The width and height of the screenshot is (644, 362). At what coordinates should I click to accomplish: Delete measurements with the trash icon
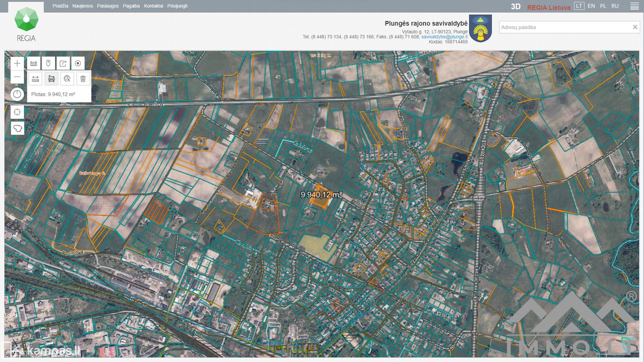click(x=83, y=79)
